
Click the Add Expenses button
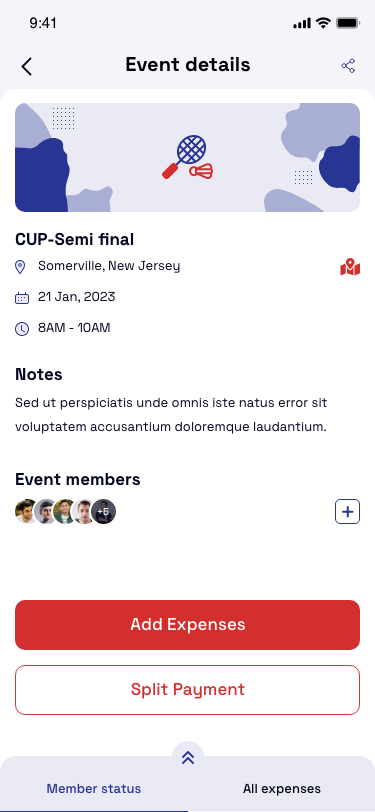pyautogui.click(x=188, y=625)
